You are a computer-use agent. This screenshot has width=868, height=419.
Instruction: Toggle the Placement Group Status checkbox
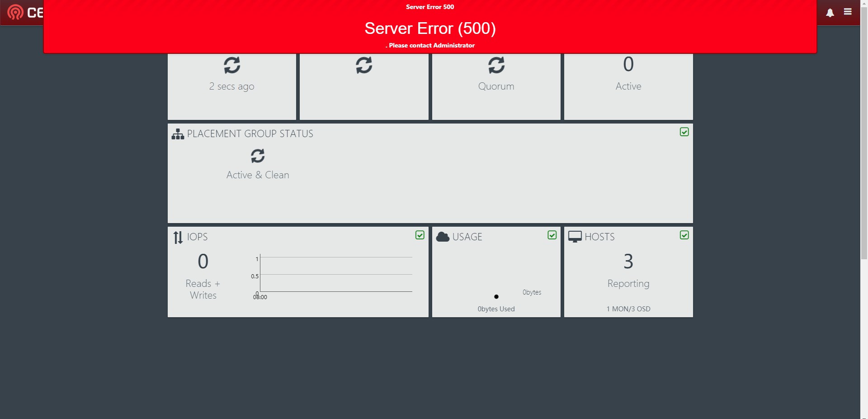click(x=684, y=132)
